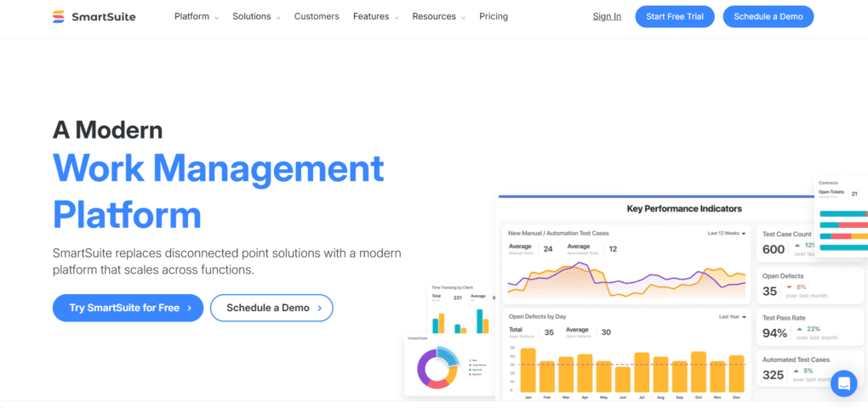Click the Dec bar in Open Defects chart

pos(736,374)
